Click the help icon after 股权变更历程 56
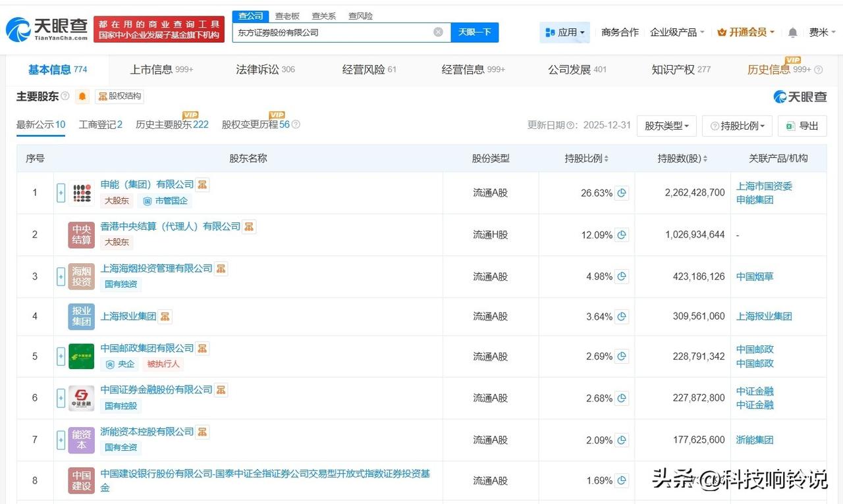Screen dimensions: 843x504 [x=296, y=124]
